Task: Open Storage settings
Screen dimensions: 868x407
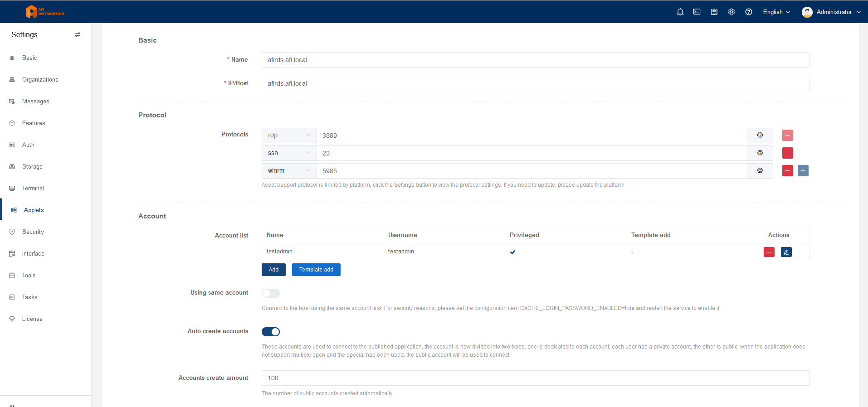Action: [x=45, y=166]
